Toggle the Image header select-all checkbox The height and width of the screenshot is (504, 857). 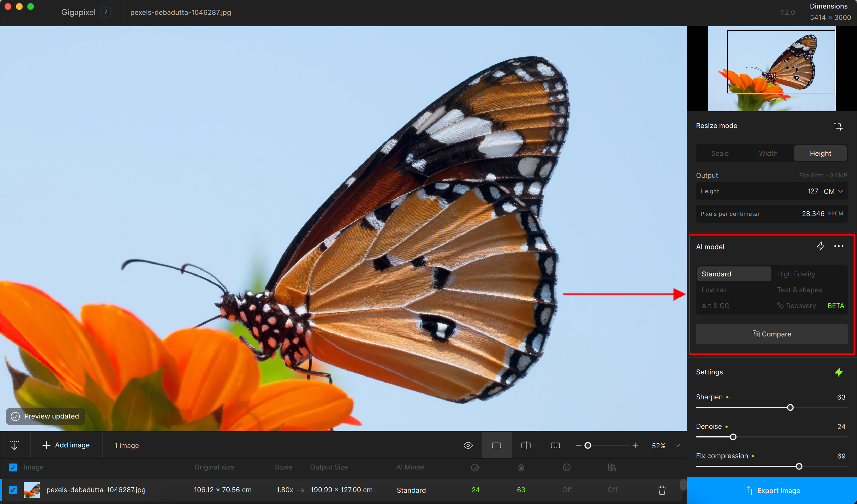(x=13, y=467)
